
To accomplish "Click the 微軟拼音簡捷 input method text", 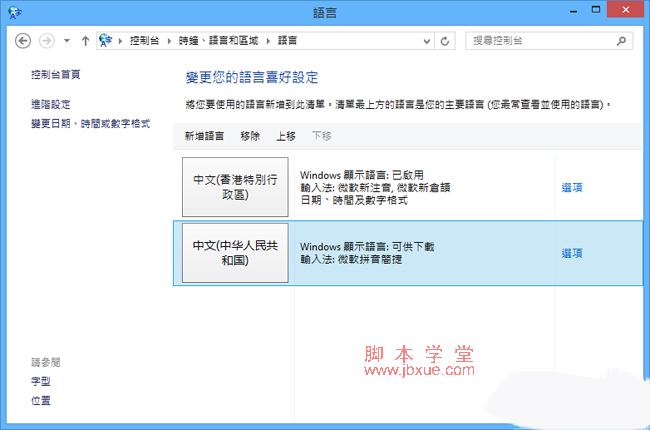I will click(370, 260).
